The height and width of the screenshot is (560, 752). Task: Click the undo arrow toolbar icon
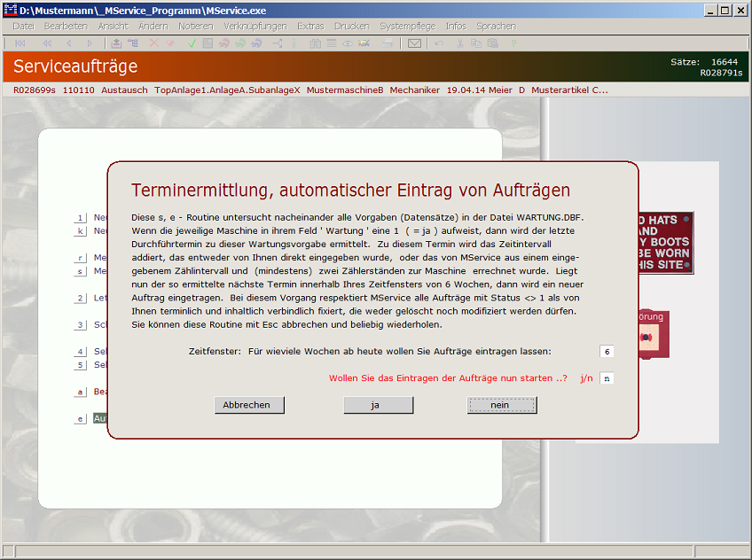[x=439, y=43]
